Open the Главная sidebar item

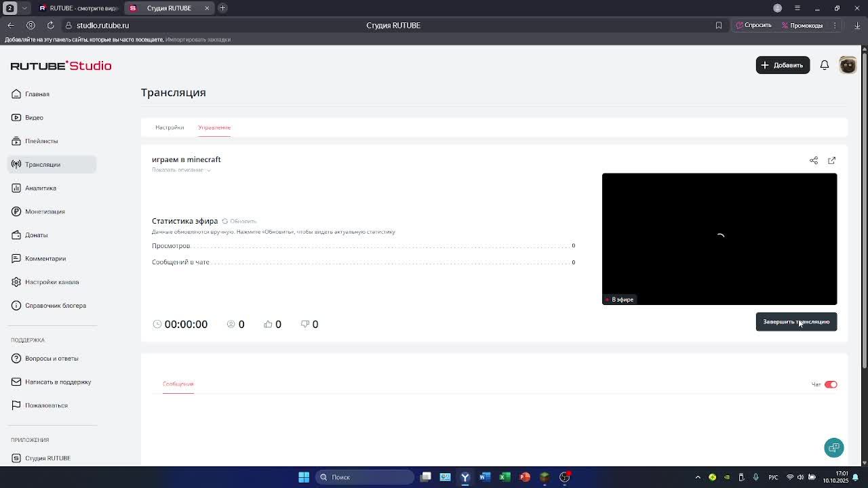[x=52, y=94]
